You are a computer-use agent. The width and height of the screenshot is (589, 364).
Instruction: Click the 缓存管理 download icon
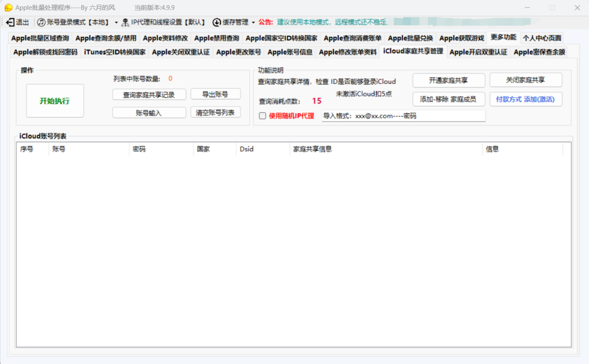(x=216, y=22)
